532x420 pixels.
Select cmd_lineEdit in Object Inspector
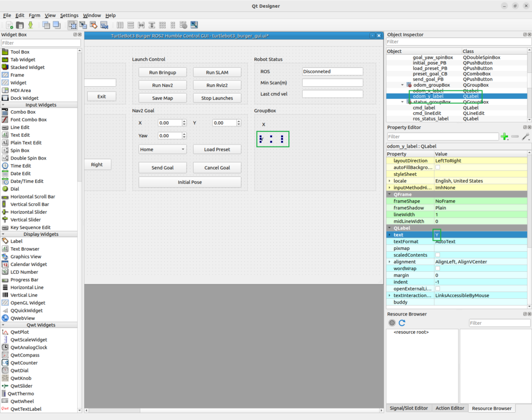tap(427, 113)
